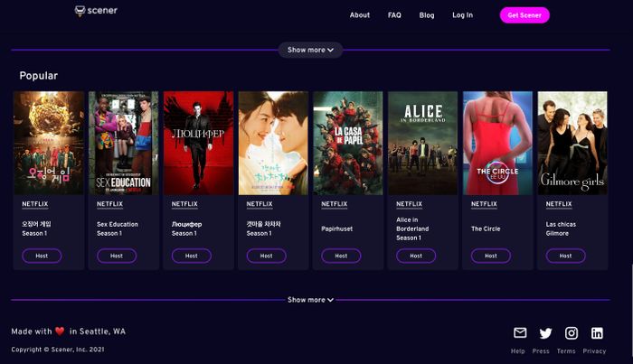Host the Alice in Borderland show
Image resolution: width=633 pixels, height=364 pixels.
click(x=416, y=256)
